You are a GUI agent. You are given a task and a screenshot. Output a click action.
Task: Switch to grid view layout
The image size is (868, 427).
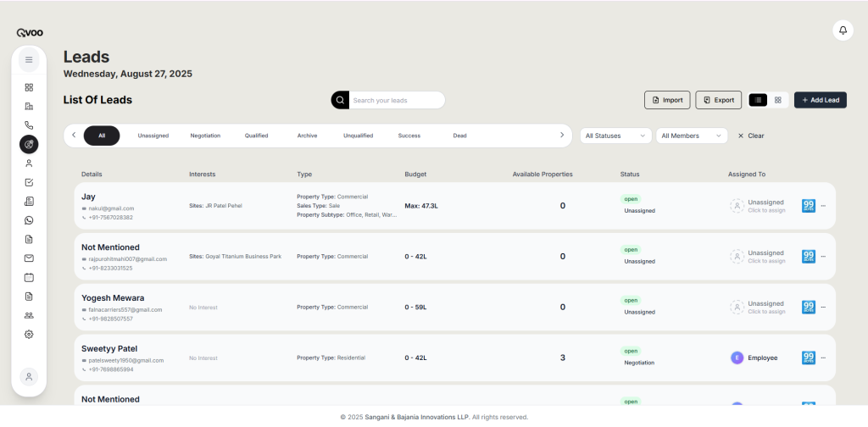(777, 100)
